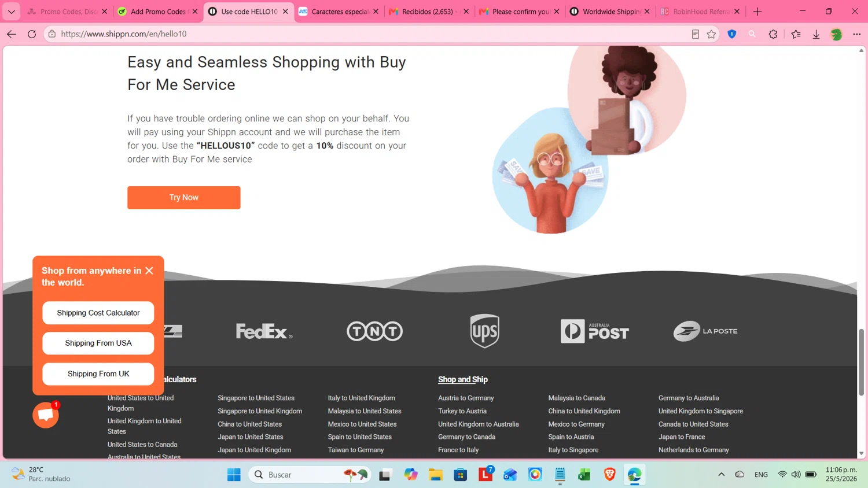This screenshot has width=868, height=488.
Task: Open the Favorites list icon
Action: point(796,34)
